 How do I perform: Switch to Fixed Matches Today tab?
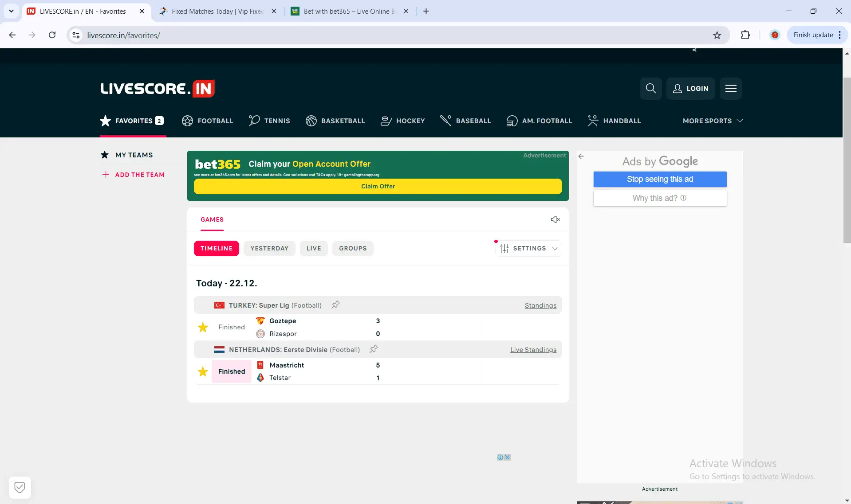[217, 12]
